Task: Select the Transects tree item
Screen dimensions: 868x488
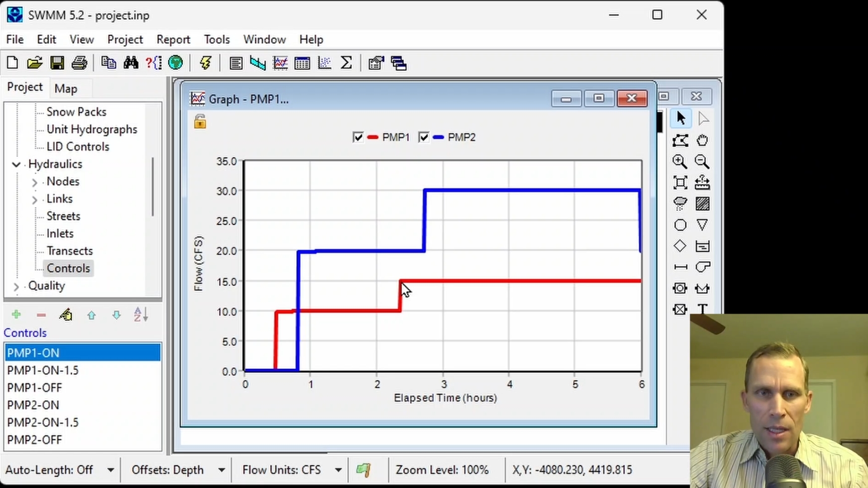Action: 70,251
